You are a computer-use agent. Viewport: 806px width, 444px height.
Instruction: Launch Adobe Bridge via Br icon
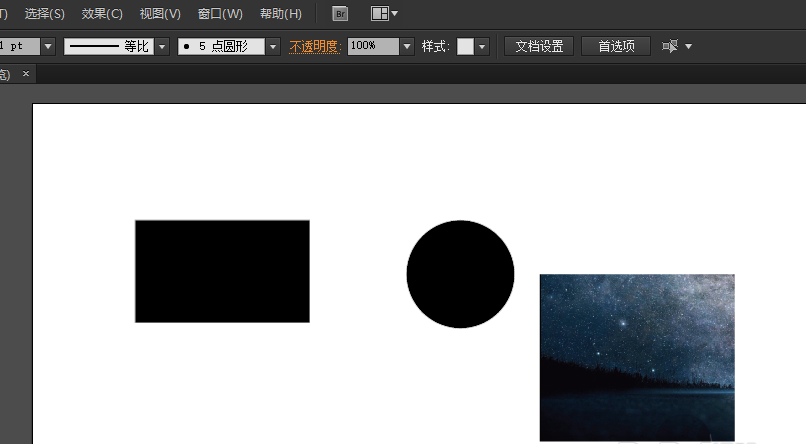click(340, 14)
